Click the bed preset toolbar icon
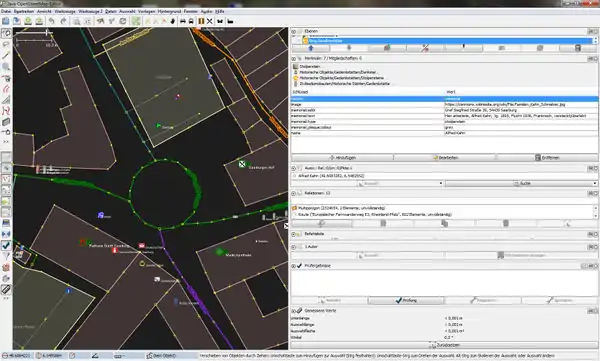 pos(230,21)
